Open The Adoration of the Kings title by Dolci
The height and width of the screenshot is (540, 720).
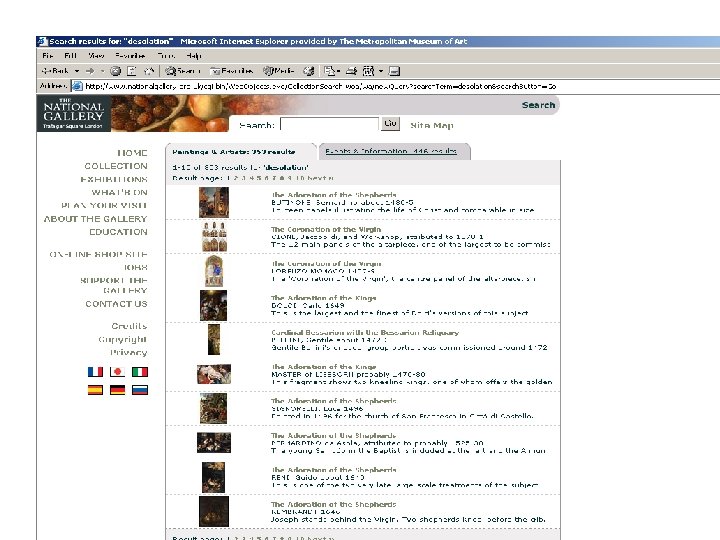[324, 298]
